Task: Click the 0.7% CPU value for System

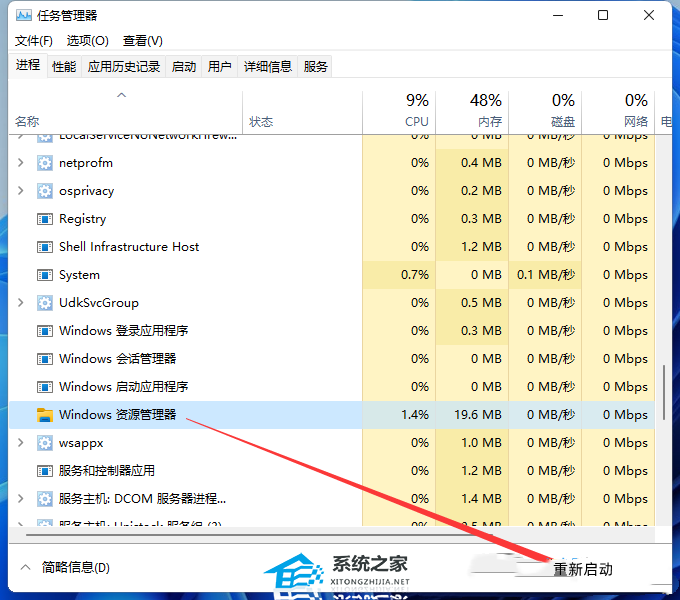Action: (415, 275)
